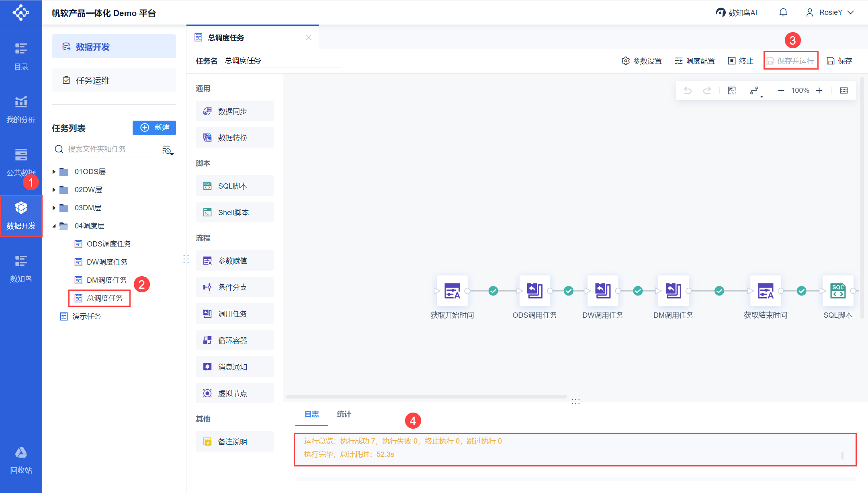
Task: Open the connector line style dropdown
Action: (756, 91)
